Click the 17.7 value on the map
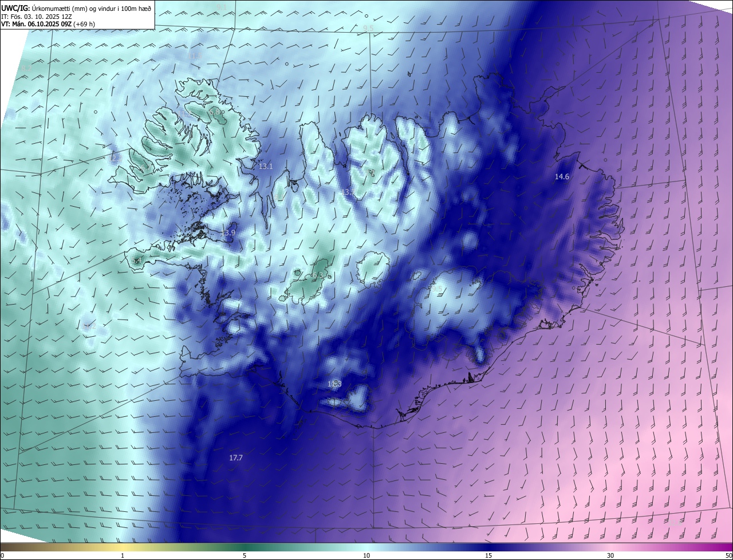Viewport: 733px width, 560px height. [236, 458]
